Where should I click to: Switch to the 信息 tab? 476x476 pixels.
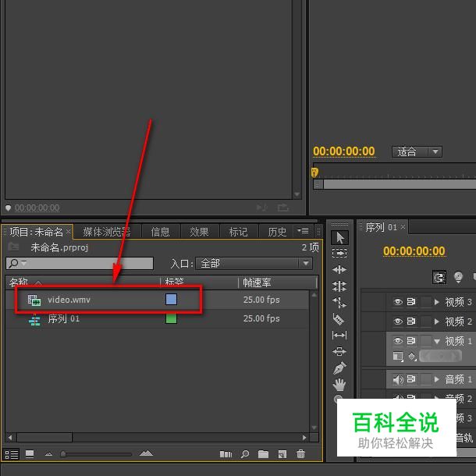point(160,232)
